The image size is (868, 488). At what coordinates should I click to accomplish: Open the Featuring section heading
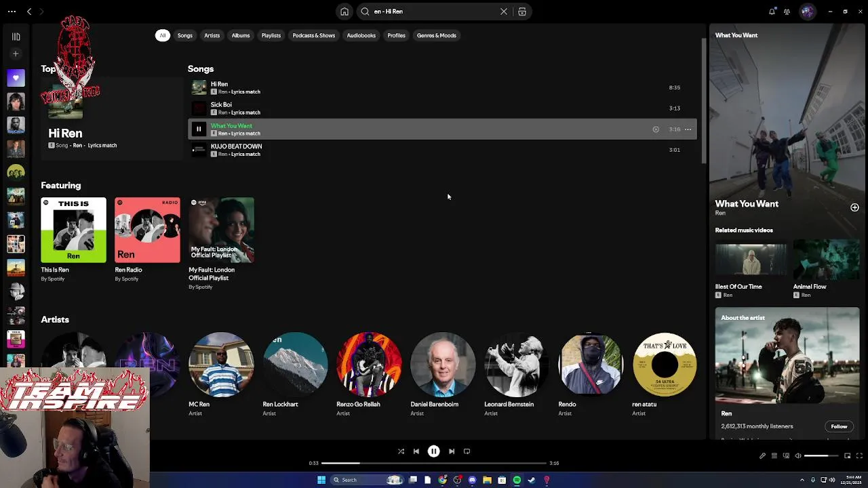[x=61, y=185]
